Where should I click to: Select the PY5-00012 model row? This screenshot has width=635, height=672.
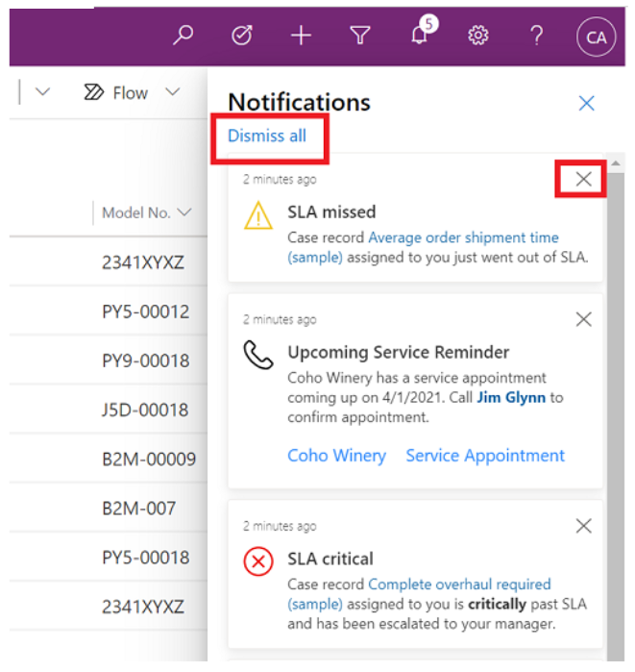point(146,311)
